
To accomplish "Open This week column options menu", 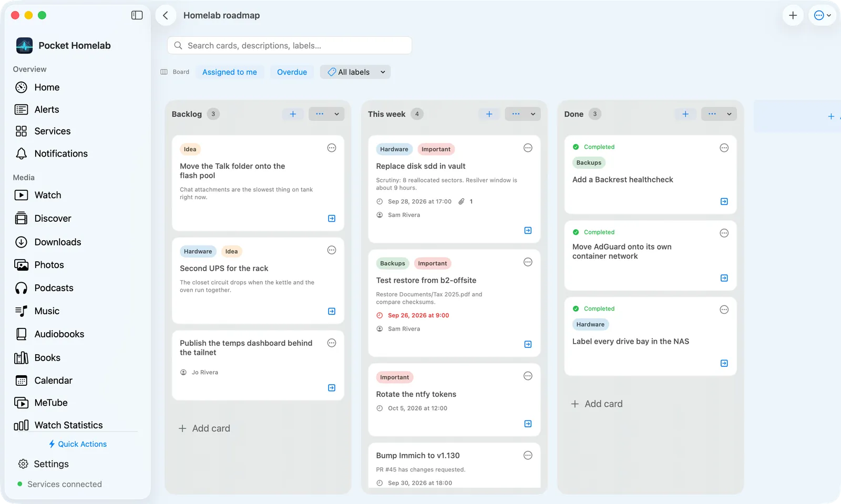I will 522,114.
